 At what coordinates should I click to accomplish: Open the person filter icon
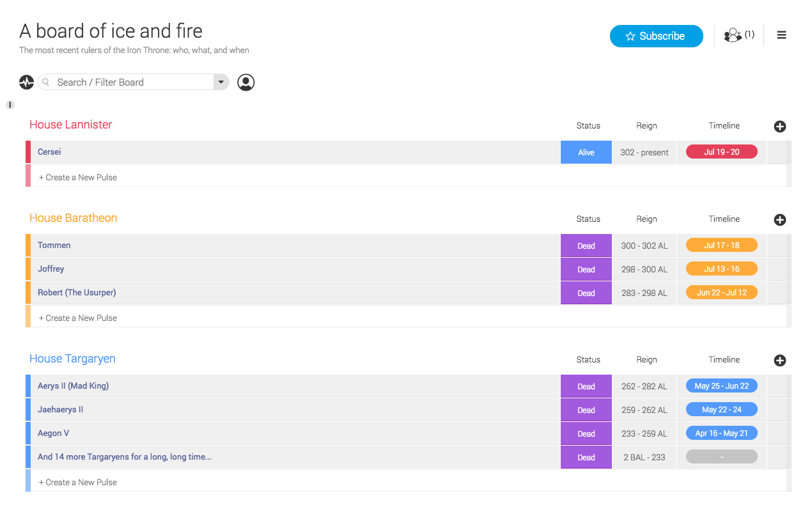[x=246, y=82]
